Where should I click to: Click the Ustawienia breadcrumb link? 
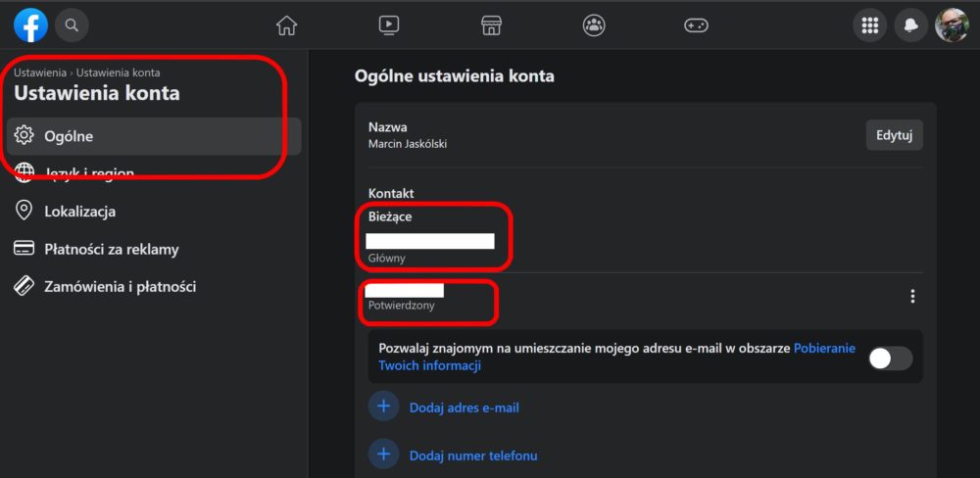point(40,72)
